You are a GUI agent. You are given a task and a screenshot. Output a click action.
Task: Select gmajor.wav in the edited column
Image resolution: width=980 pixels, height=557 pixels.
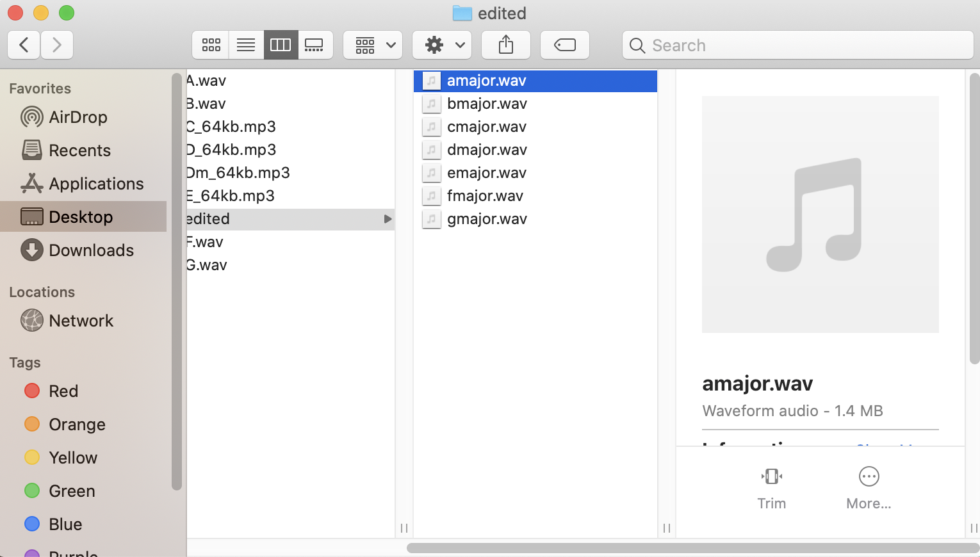[535, 219]
